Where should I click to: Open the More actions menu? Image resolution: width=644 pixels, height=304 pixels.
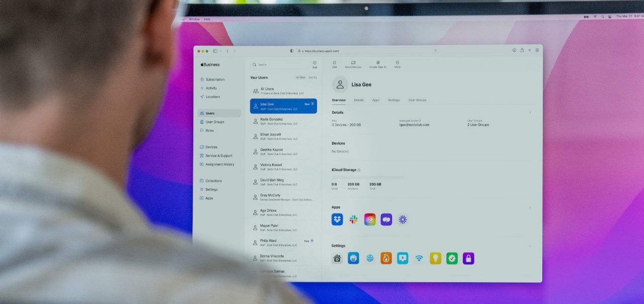(x=397, y=64)
